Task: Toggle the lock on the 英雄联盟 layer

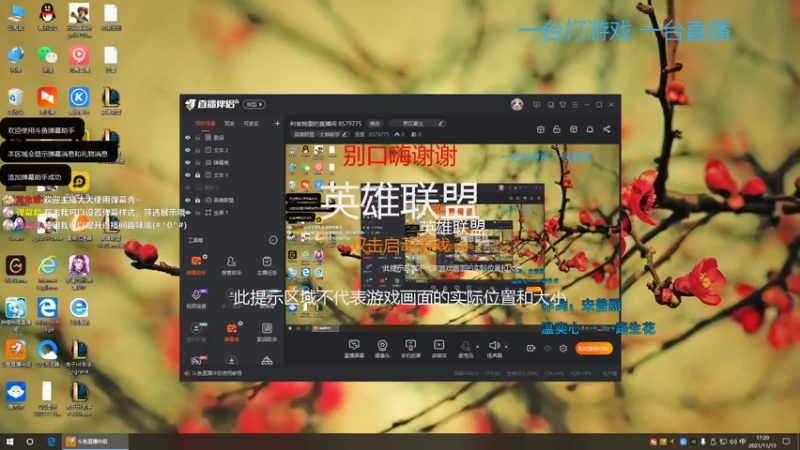Action: (x=197, y=200)
